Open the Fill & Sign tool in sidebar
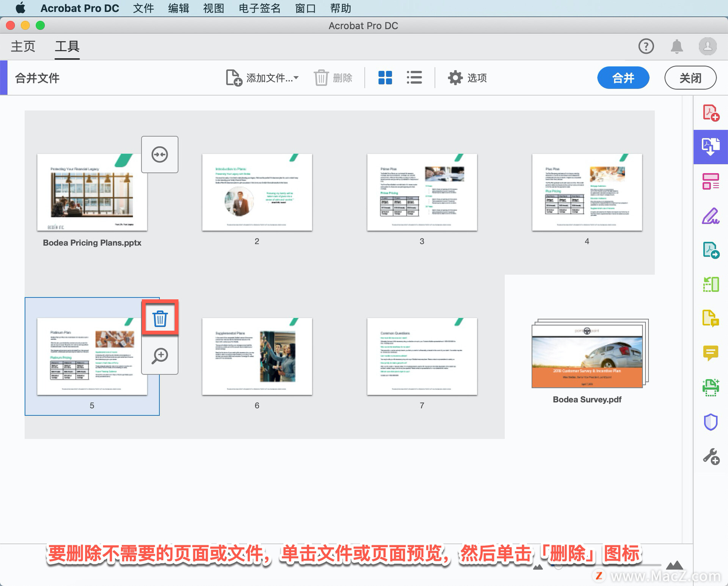Image resolution: width=728 pixels, height=586 pixels. point(711,216)
